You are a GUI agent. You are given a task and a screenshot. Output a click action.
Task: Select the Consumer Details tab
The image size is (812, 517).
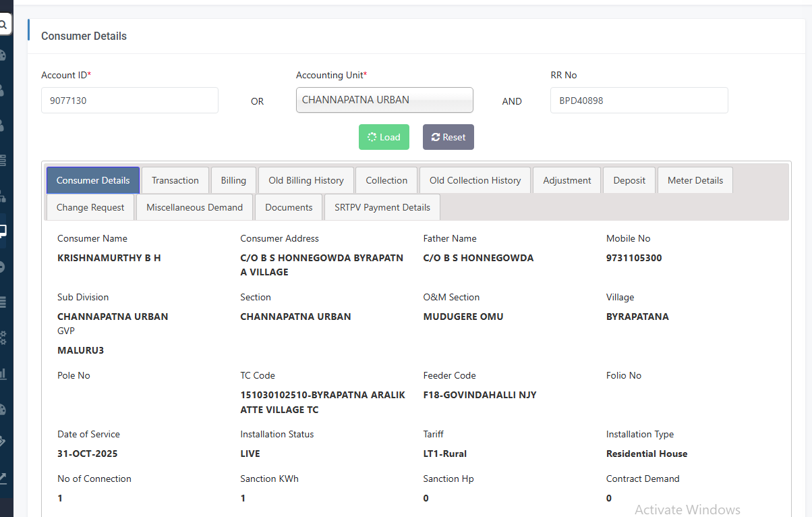pyautogui.click(x=93, y=180)
